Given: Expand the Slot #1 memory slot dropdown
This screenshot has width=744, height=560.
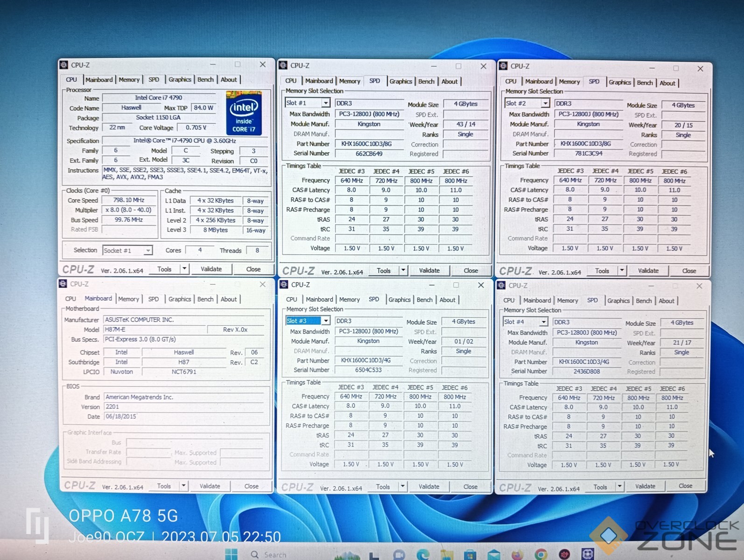Looking at the screenshot, I should (x=326, y=103).
